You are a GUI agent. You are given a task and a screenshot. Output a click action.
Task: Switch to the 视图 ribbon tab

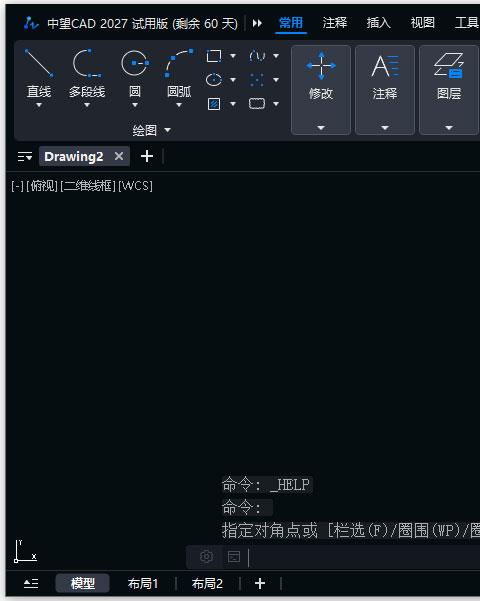(x=422, y=23)
